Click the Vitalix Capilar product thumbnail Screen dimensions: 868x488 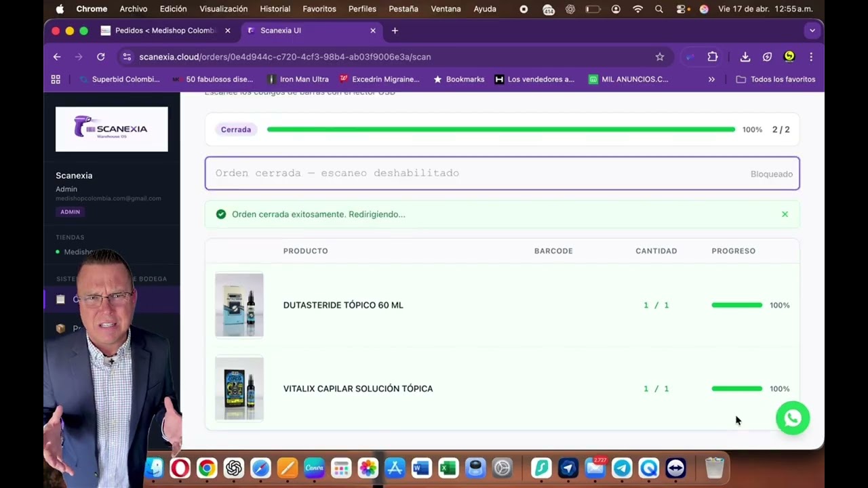[239, 389]
